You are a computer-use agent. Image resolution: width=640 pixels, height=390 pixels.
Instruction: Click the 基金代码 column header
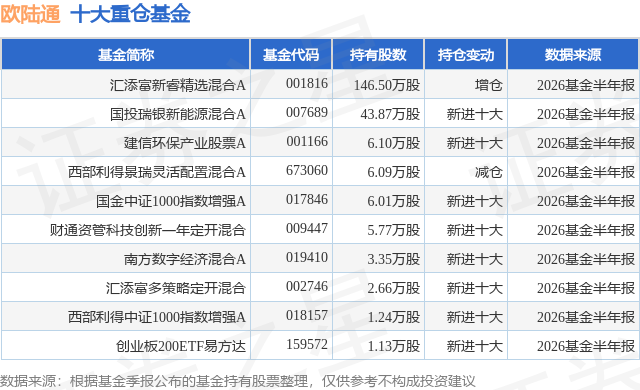click(291, 54)
